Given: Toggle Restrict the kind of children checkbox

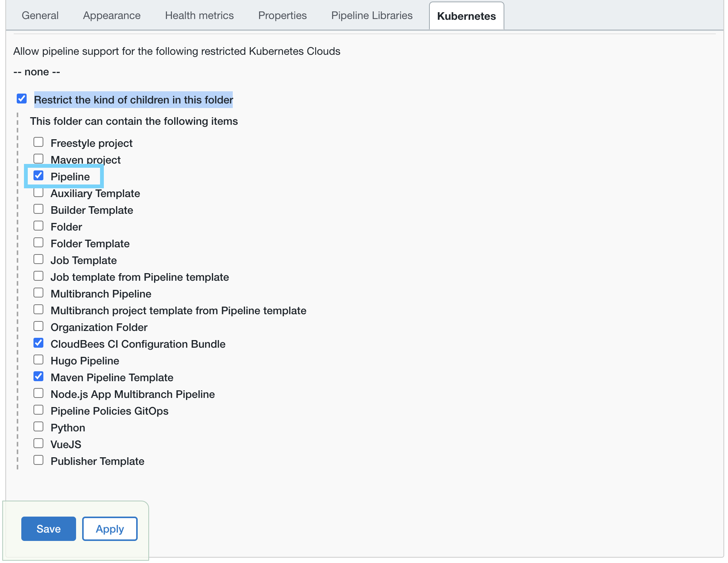Looking at the screenshot, I should [22, 99].
